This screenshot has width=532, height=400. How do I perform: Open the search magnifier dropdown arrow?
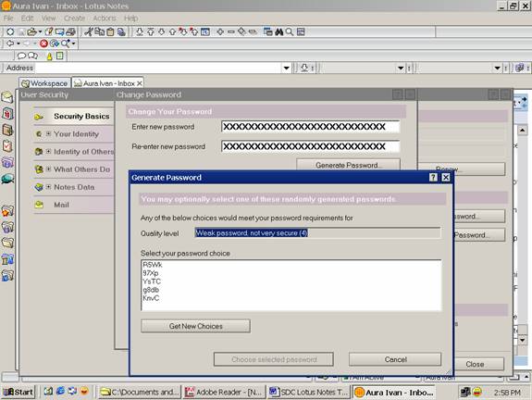pyautogui.click(x=73, y=44)
